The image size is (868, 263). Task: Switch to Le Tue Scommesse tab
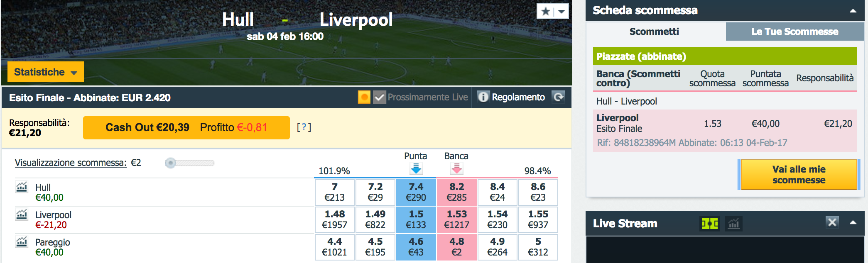point(795,32)
